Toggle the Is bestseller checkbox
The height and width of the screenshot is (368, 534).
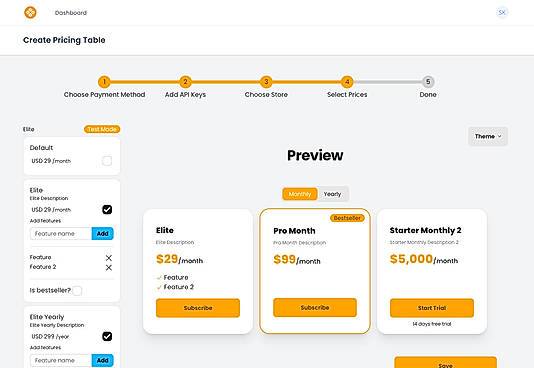tap(77, 291)
